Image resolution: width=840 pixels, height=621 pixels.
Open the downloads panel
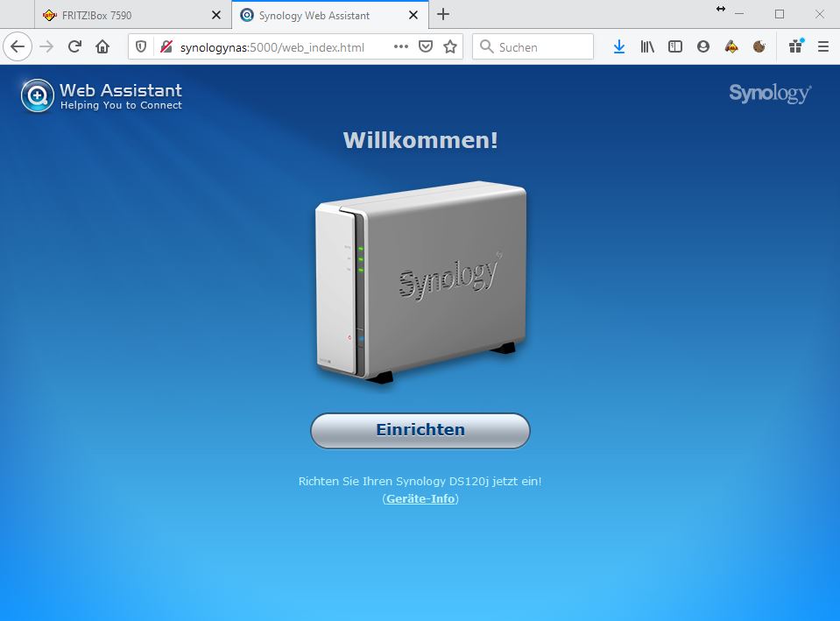point(618,47)
